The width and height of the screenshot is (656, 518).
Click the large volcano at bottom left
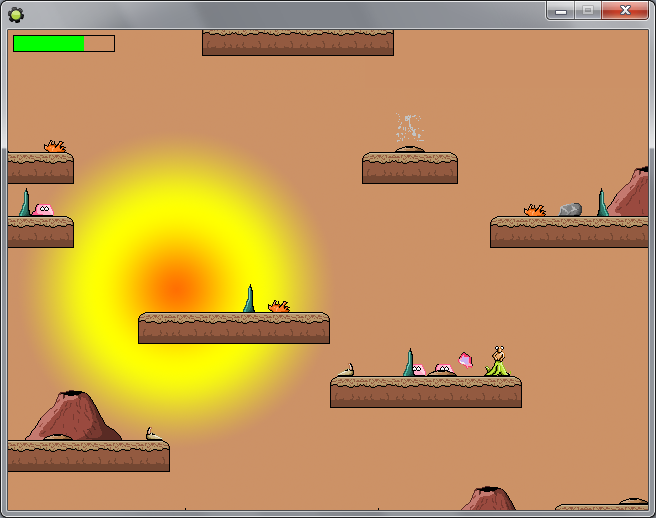[72, 416]
